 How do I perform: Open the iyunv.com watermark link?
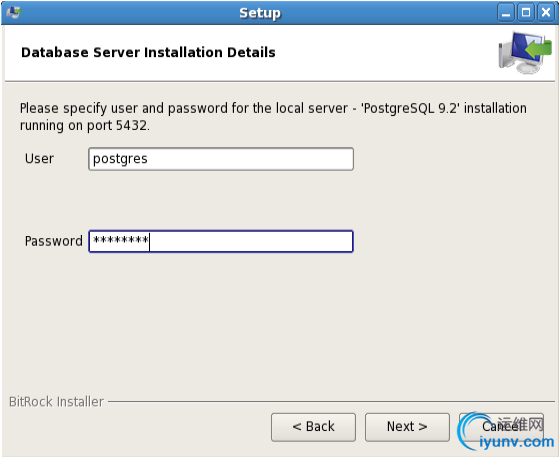pos(516,442)
